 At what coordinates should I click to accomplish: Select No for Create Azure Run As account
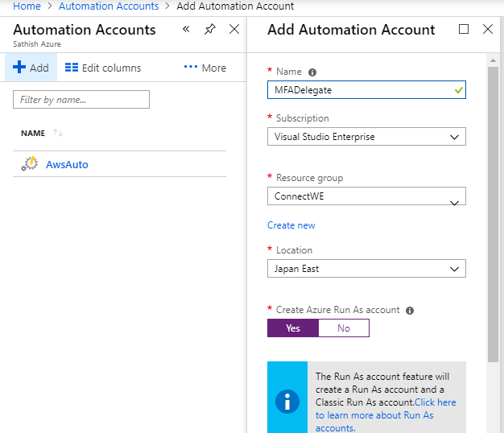[x=344, y=328]
